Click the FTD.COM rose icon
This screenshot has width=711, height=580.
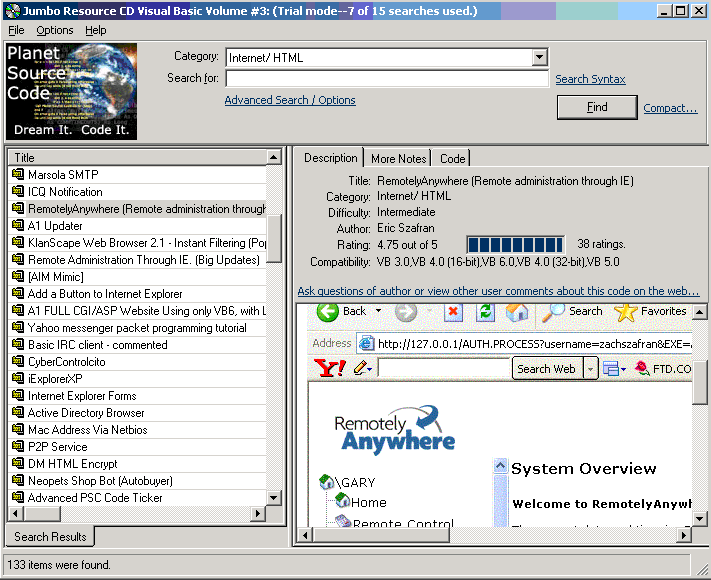click(642, 368)
